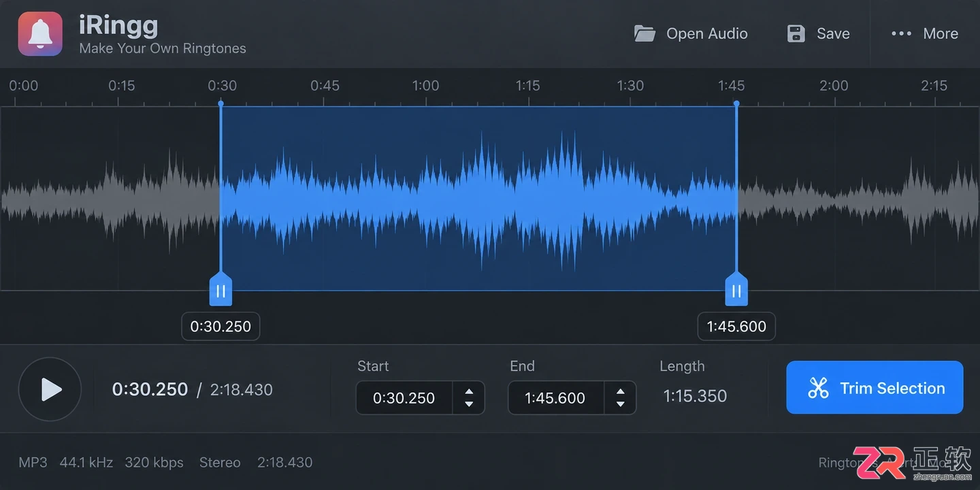The image size is (980, 490).
Task: Click the iRingg title text
Action: tap(118, 26)
